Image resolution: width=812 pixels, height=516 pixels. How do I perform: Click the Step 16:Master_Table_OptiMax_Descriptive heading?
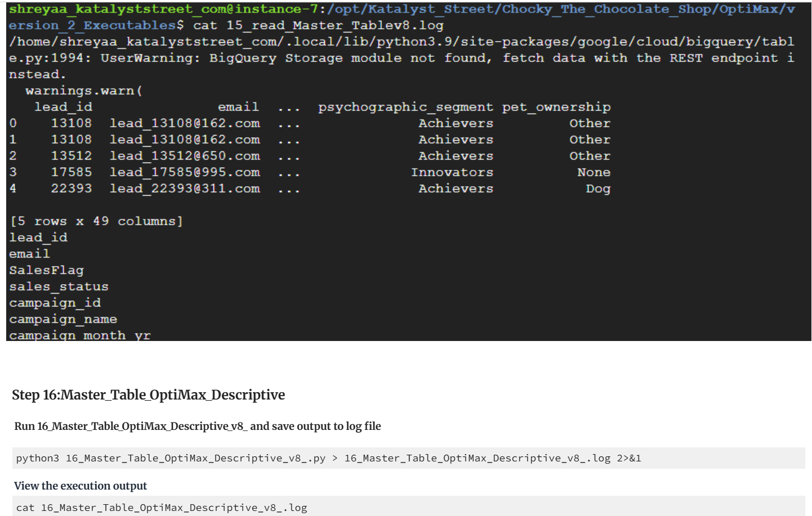pyautogui.click(x=149, y=395)
